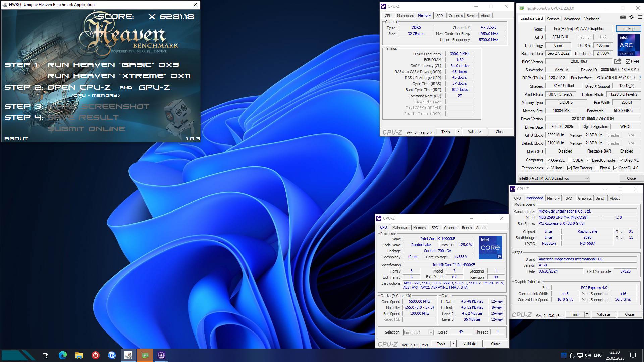
Task: Toggle the OpenGL 4.6 checkbox
Action: click(x=615, y=168)
